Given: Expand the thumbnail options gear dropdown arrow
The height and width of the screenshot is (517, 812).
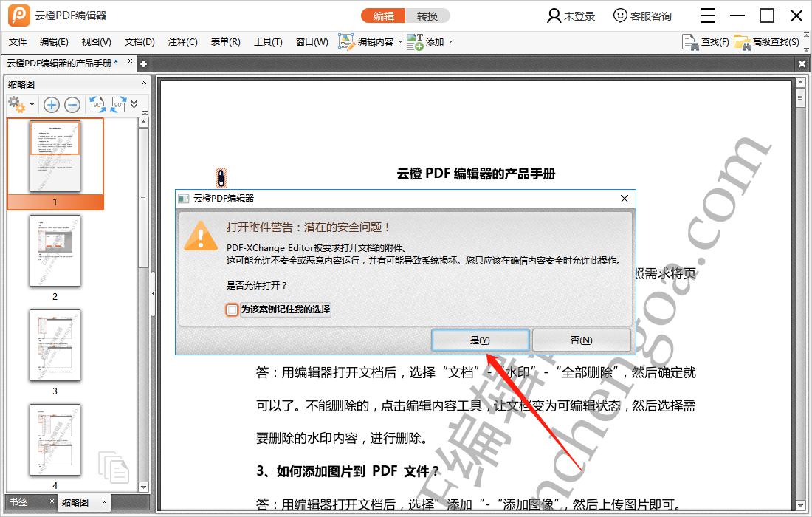Looking at the screenshot, I should point(32,105).
